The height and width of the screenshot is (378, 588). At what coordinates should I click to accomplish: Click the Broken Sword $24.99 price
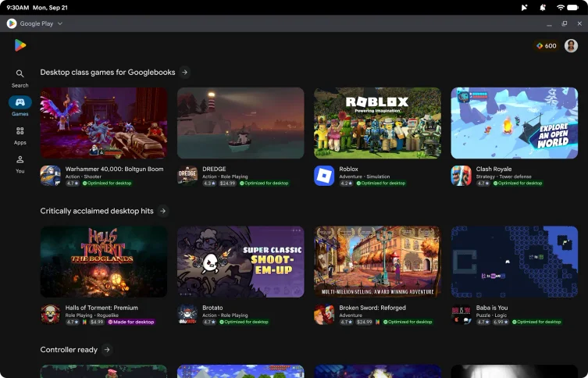pyautogui.click(x=364, y=322)
